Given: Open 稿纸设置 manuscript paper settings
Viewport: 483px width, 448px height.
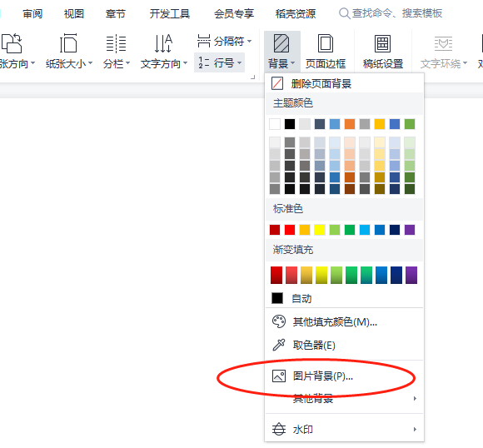Looking at the screenshot, I should [382, 44].
